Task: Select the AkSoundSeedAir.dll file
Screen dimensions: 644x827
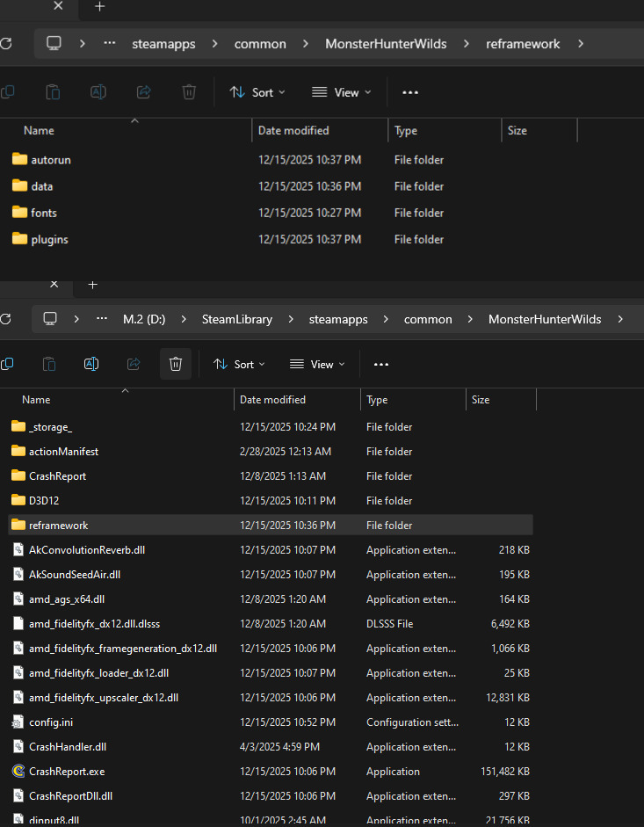Action: (x=75, y=575)
